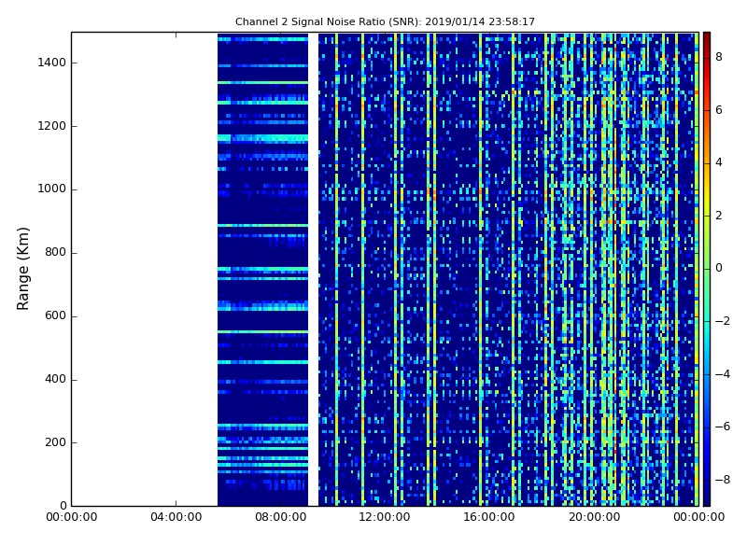The image size is (747, 560).
Task: Click the 08:00:00 time axis label
Action: point(281,517)
